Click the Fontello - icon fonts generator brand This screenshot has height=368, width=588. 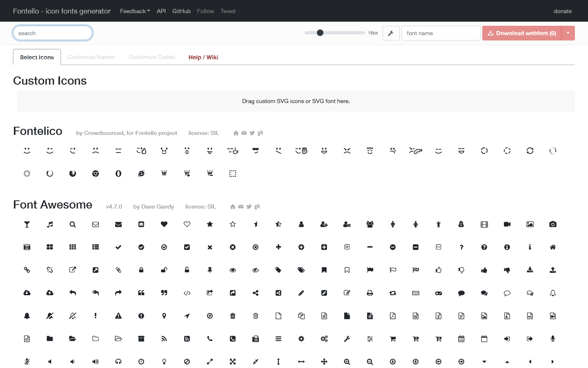point(62,11)
